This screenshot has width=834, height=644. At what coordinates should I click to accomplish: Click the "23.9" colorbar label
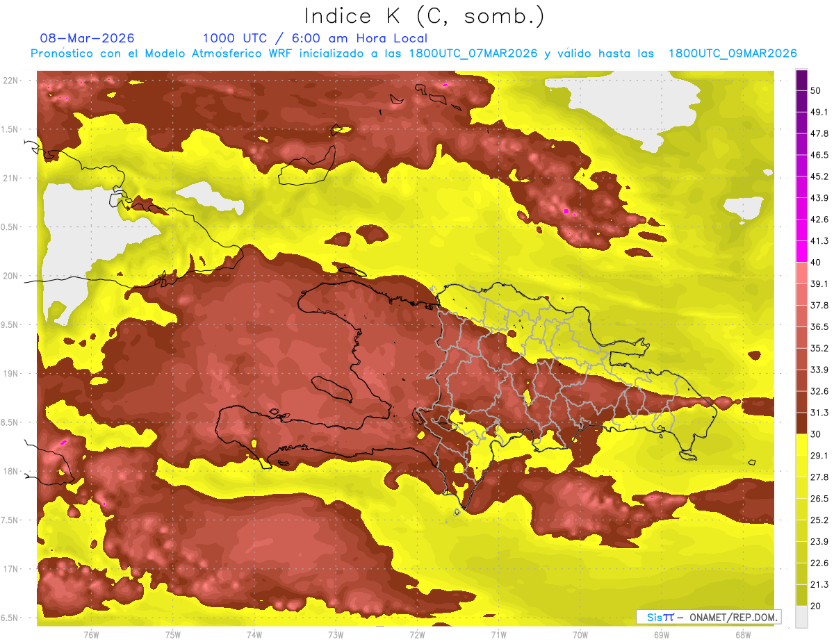click(819, 541)
